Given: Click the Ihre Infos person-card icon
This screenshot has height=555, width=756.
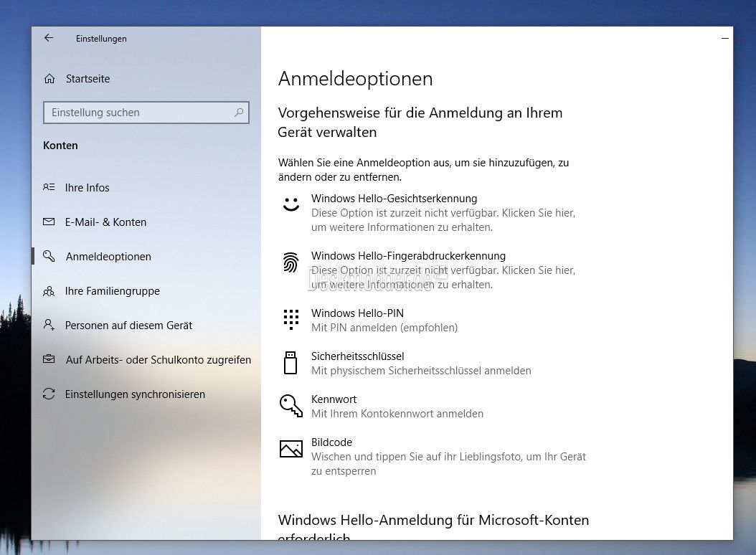Looking at the screenshot, I should tap(49, 187).
